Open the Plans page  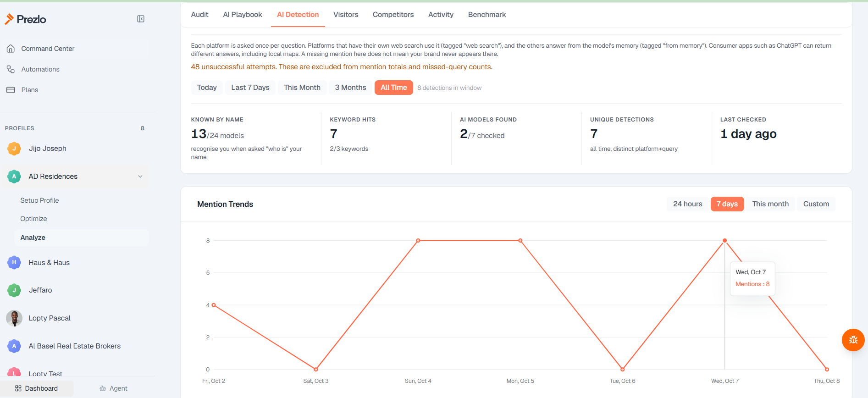30,90
